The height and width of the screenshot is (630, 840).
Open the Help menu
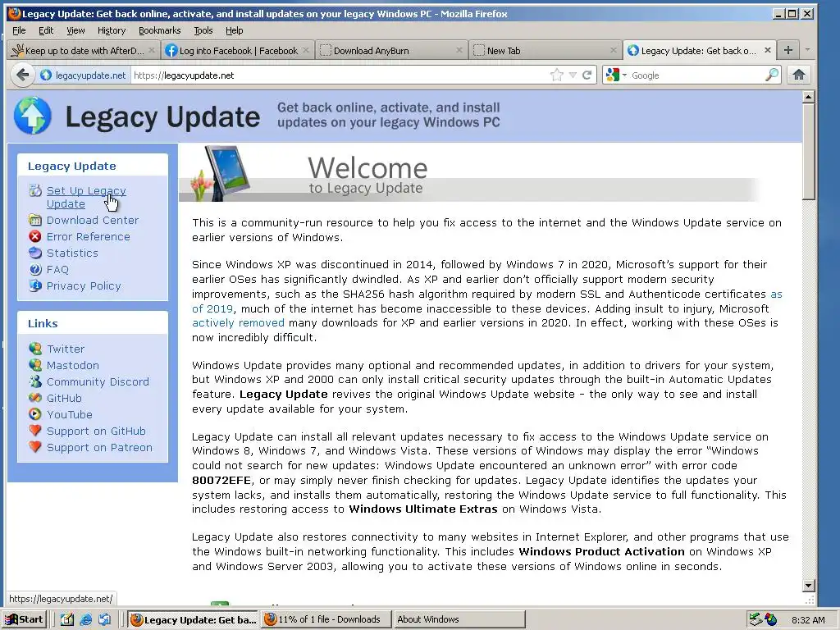click(234, 30)
